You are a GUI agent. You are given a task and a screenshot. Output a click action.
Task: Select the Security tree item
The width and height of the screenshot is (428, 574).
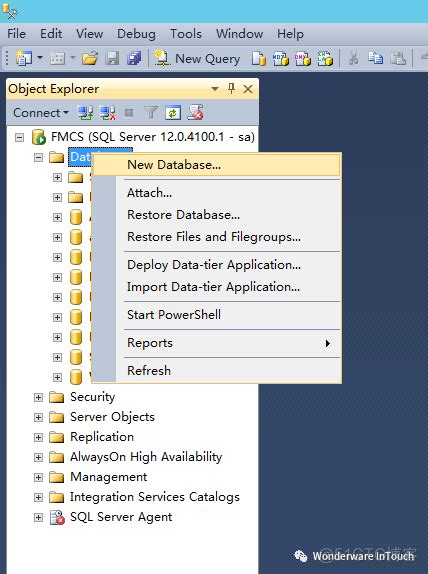93,397
